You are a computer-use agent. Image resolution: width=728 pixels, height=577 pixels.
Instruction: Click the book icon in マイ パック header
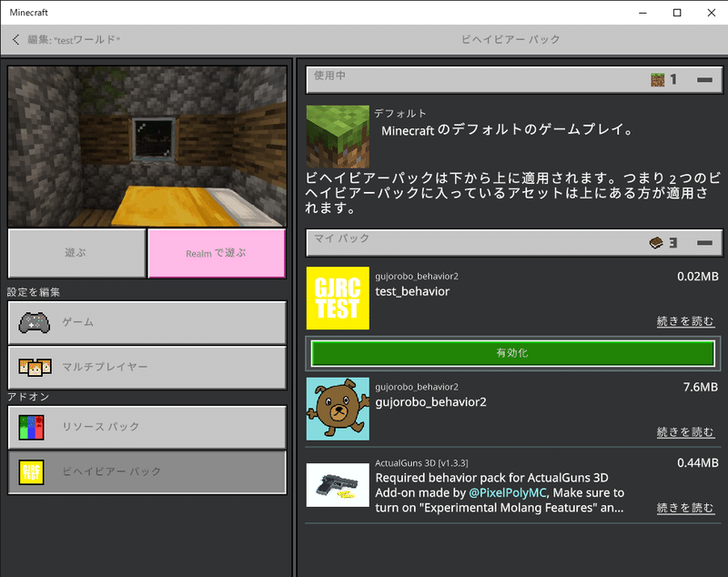tap(655, 243)
